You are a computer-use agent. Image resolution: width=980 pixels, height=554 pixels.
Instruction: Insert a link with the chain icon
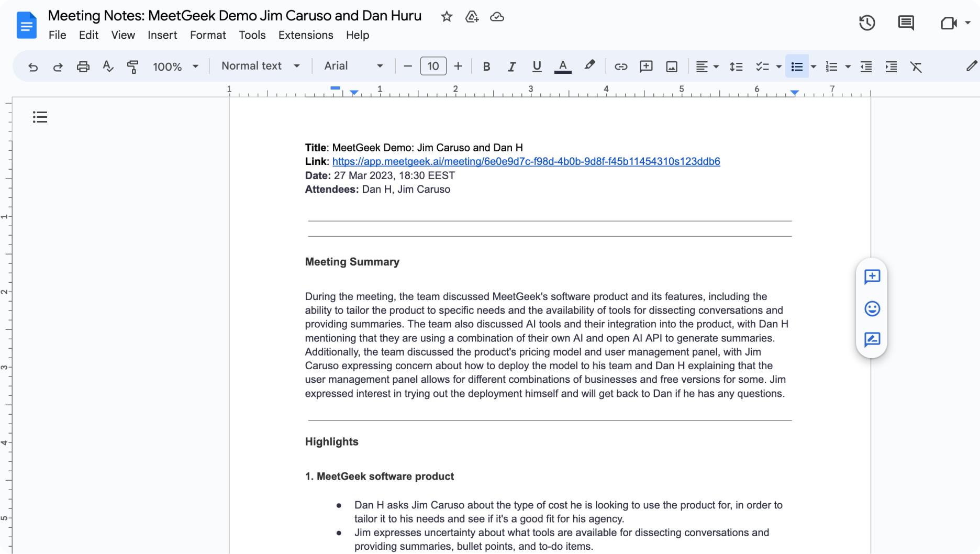pos(621,67)
